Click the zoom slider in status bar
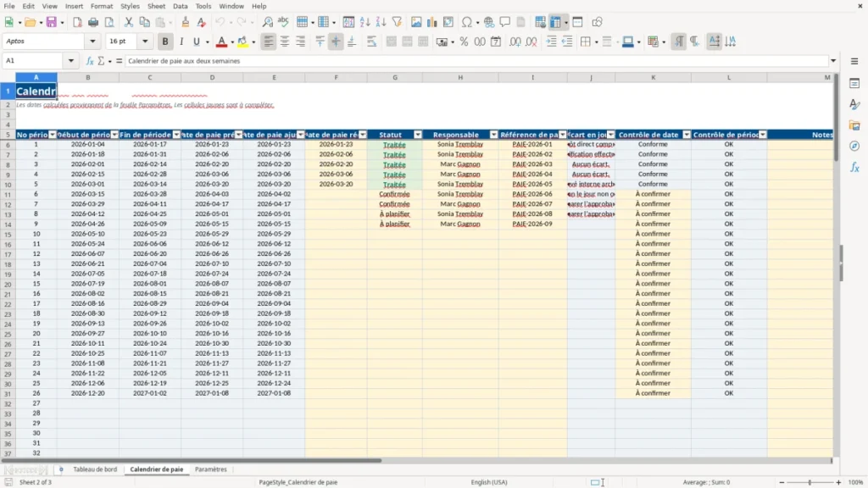868x488 pixels. click(810, 482)
